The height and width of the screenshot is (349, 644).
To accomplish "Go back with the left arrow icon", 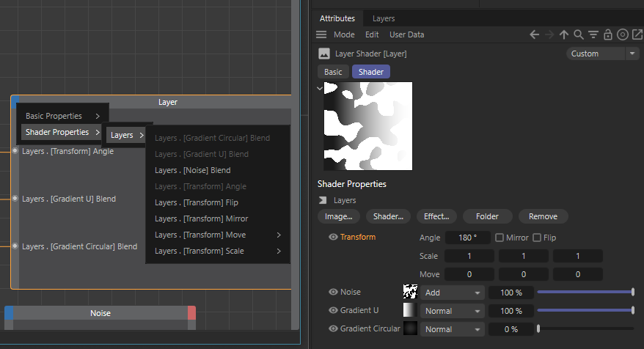I will pos(534,35).
